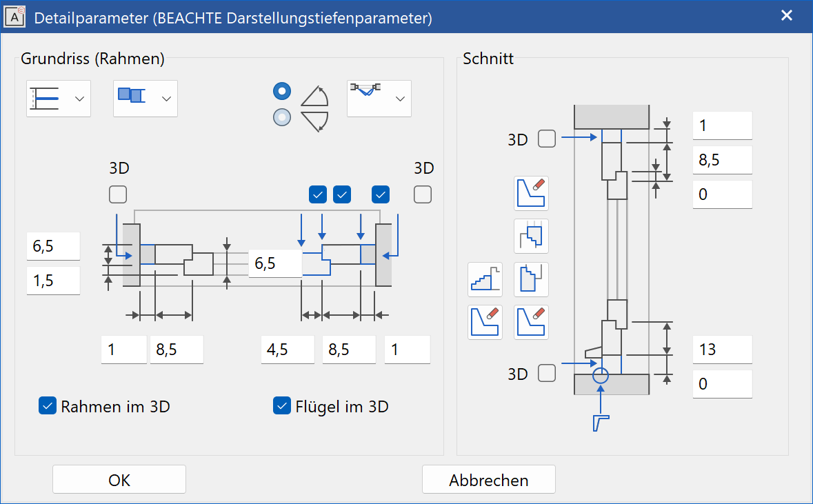The image size is (813, 504).
Task: Click the 8,5 field in Schnitt
Action: [722, 160]
